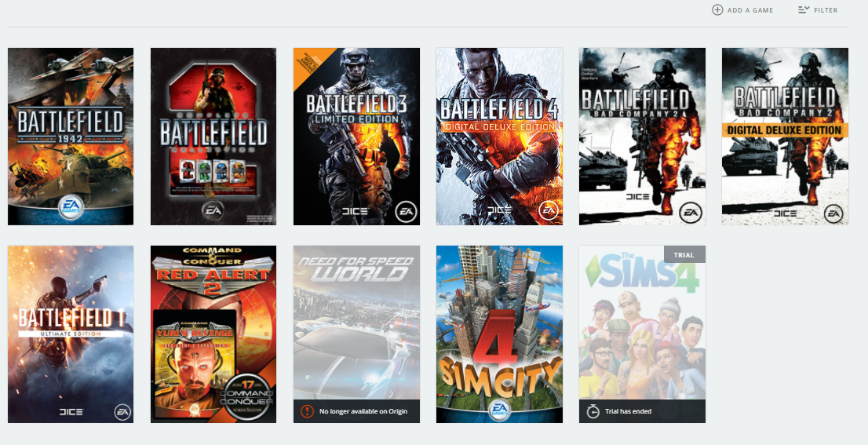Open Battlefield Bad Company 2 standard tile
Image resolution: width=868 pixels, height=445 pixels.
tap(642, 137)
